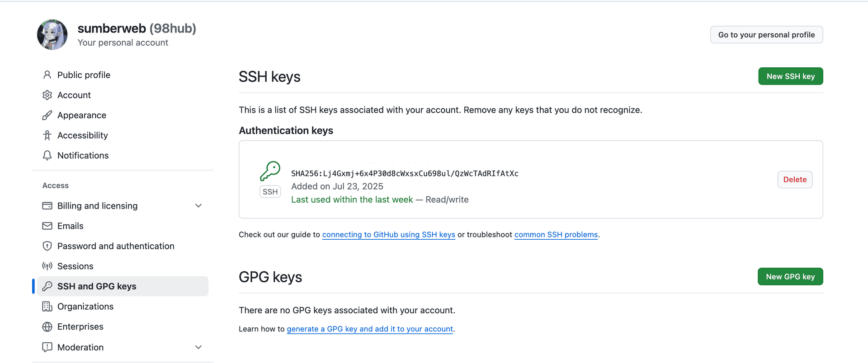868x363 pixels.
Task: Select the Organizations building icon
Action: point(47,306)
